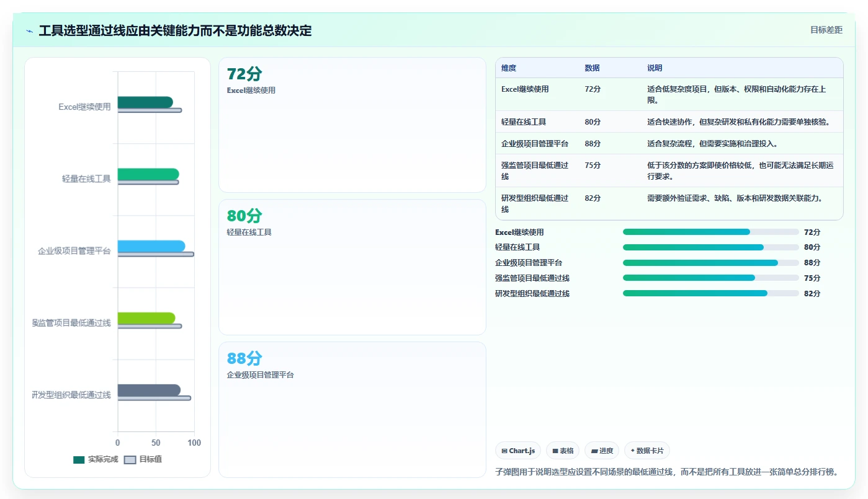Select the 数据卡片 chip
868x499 pixels.
647,451
